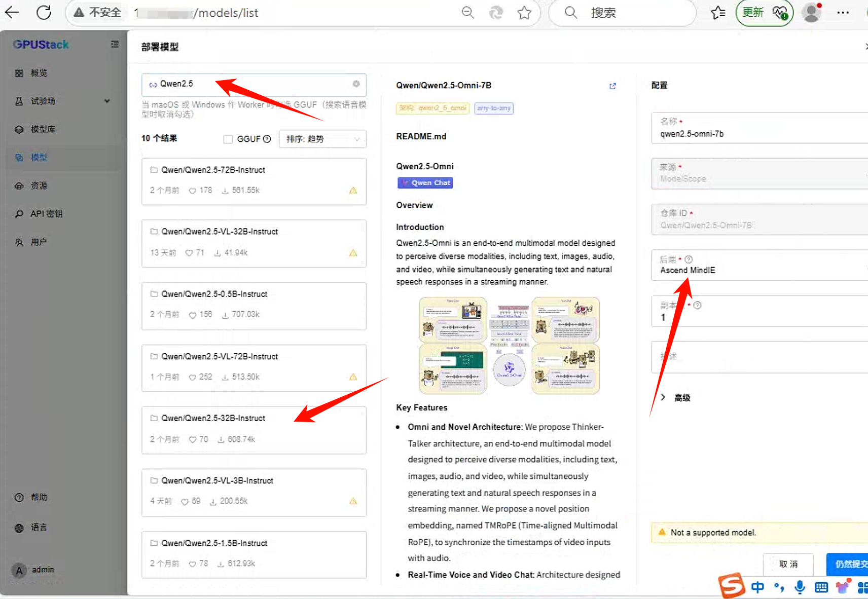Open the 排序: 趋势 sort dropdown
This screenshot has height=599, width=868.
(x=322, y=139)
